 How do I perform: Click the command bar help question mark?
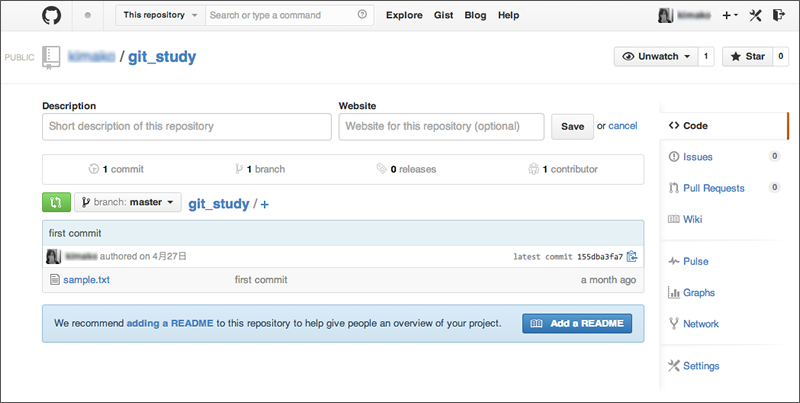361,16
